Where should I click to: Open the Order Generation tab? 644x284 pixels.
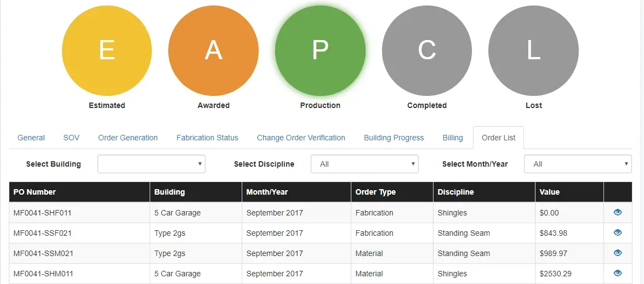click(128, 138)
